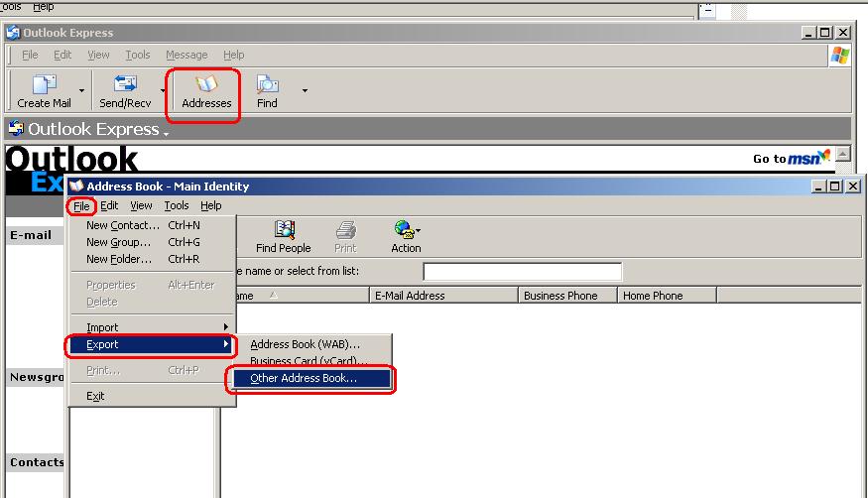Expand the Find dropdown arrow
The height and width of the screenshot is (498, 868).
[x=305, y=90]
